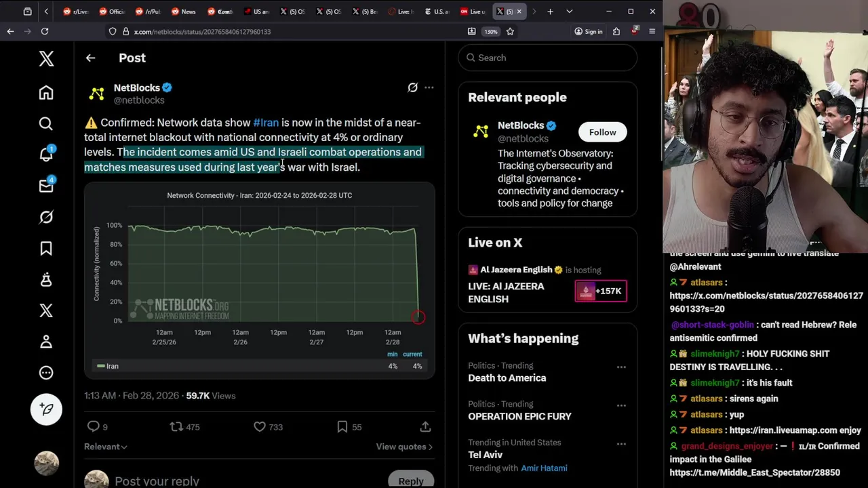Click the +157K listeners badge
This screenshot has width=868, height=488.
[601, 291]
